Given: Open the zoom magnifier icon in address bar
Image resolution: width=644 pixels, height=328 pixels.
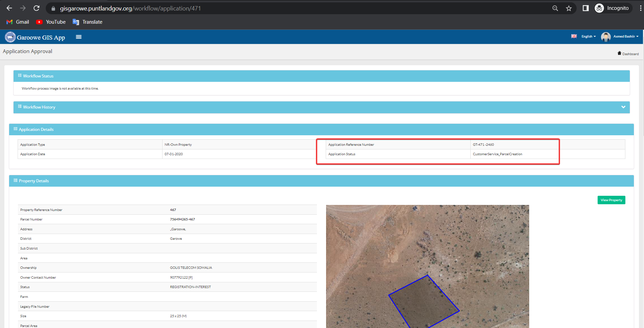Looking at the screenshot, I should (555, 8).
